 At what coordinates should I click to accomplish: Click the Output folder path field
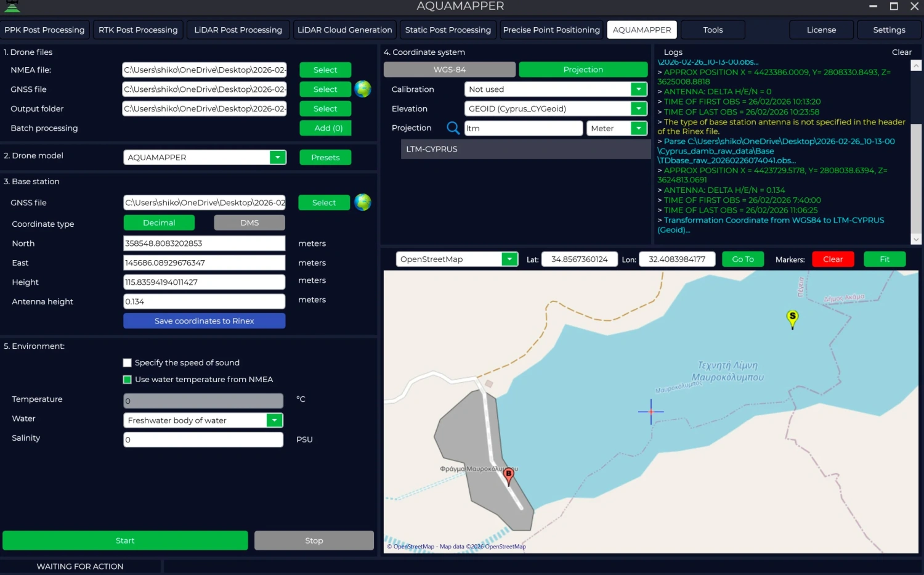click(x=205, y=108)
